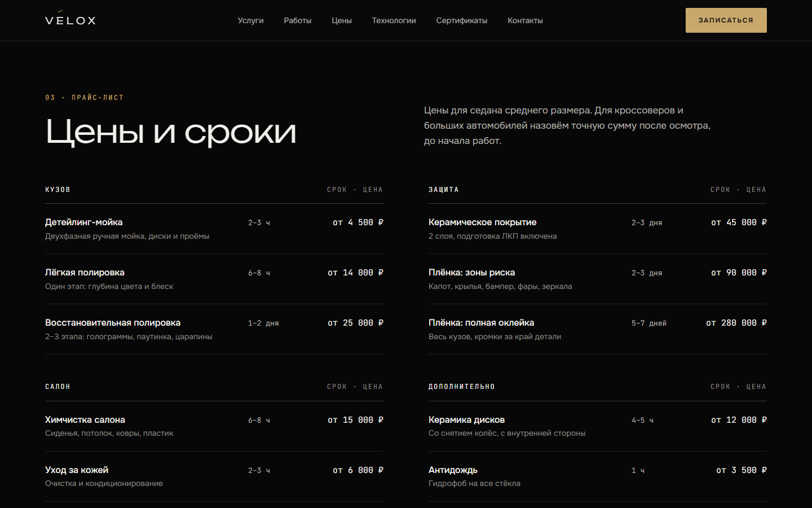Select the Уход за кожей title
Image resolution: width=812 pixels, height=508 pixels.
pyautogui.click(x=77, y=470)
